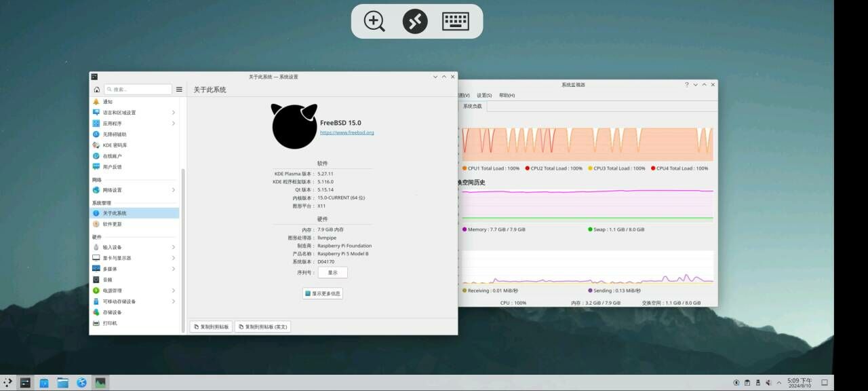Expand arrow beside 输入设备
The width and height of the screenshot is (868, 391).
tap(174, 247)
